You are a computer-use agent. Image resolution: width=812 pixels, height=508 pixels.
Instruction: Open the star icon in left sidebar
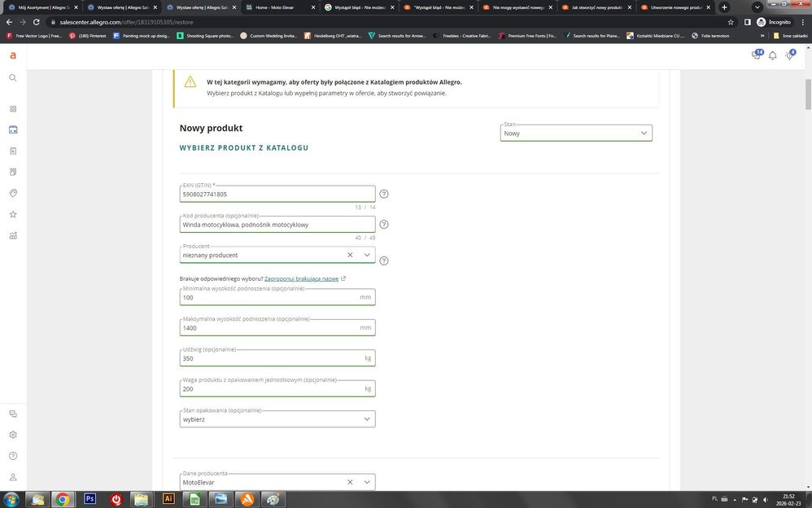(13, 214)
